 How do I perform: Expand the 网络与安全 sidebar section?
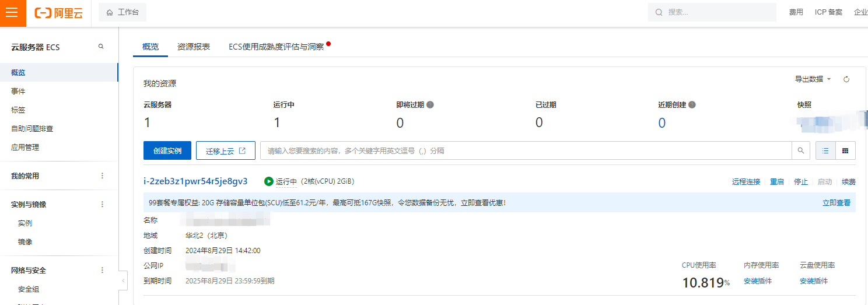(x=29, y=270)
